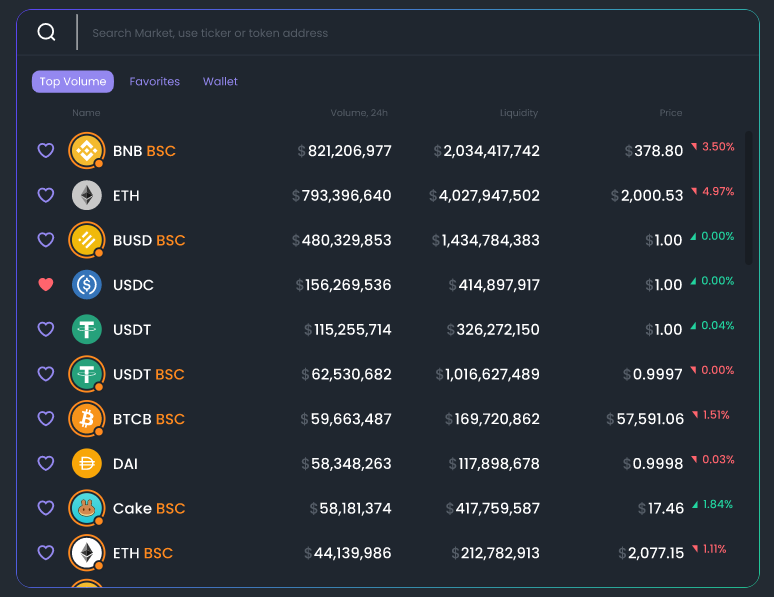Click the blue USDC coin logo
The image size is (774, 597).
coord(87,284)
